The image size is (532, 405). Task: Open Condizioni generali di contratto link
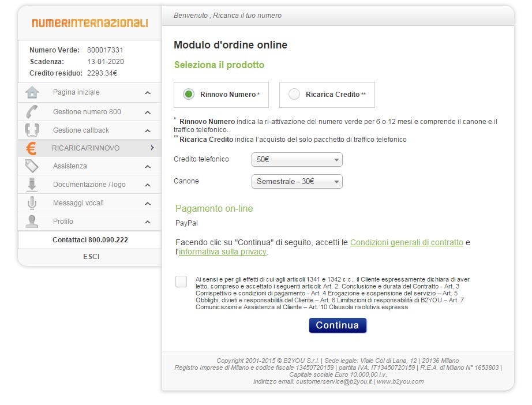pyautogui.click(x=406, y=242)
